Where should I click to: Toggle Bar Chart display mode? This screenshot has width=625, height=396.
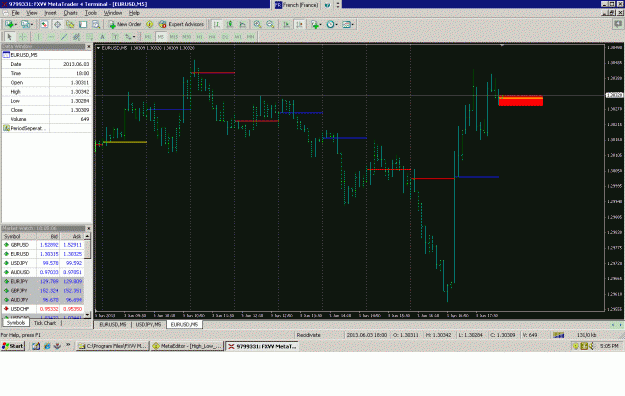coord(216,24)
